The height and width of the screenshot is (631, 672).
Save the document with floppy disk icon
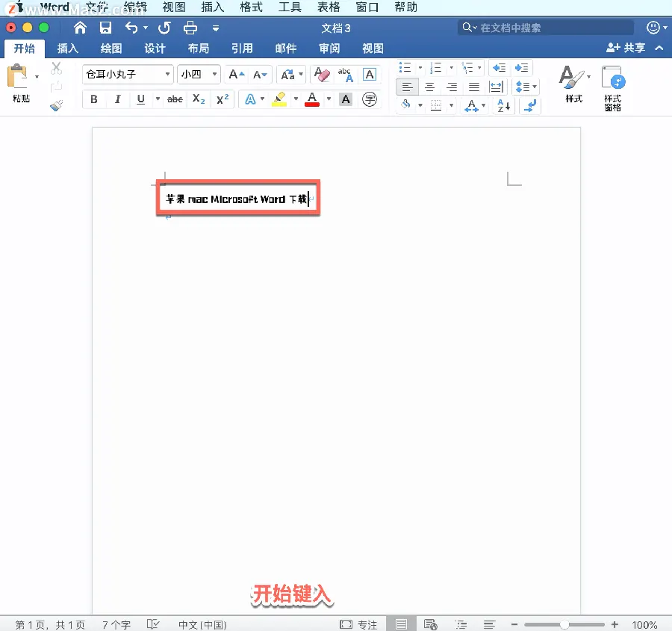coord(105,28)
